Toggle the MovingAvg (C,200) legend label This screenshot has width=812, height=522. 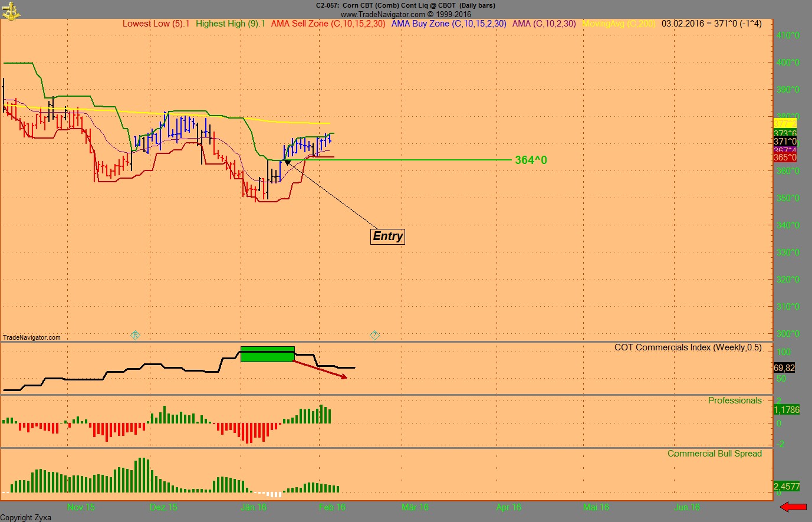618,24
